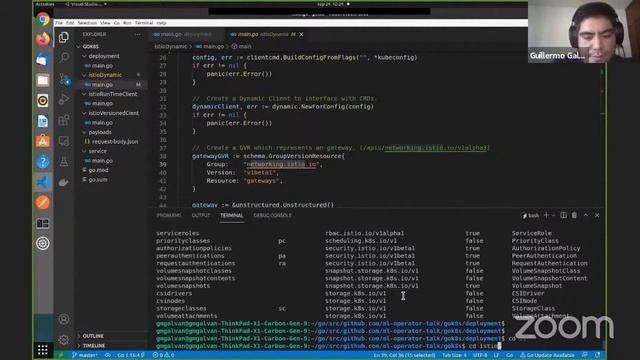The width and height of the screenshot is (640, 360).
Task: Open the Explorer view in the activity bar
Action: (x=64, y=37)
